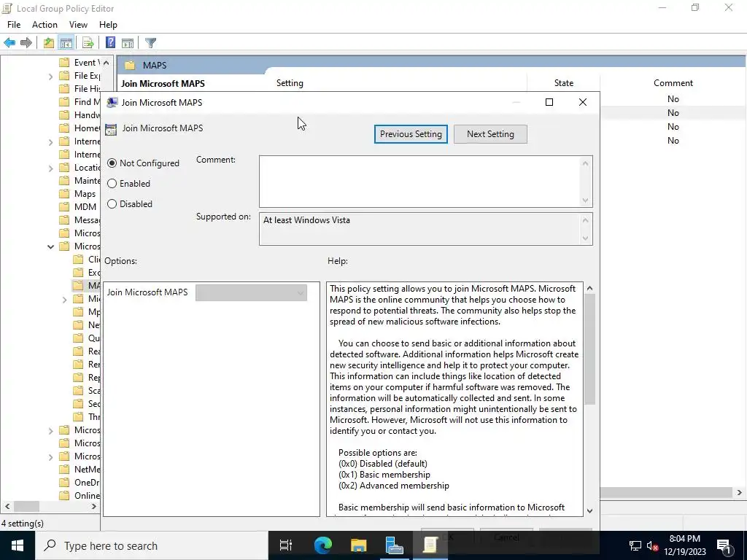Open the Action menu
747x560 pixels.
tap(44, 25)
